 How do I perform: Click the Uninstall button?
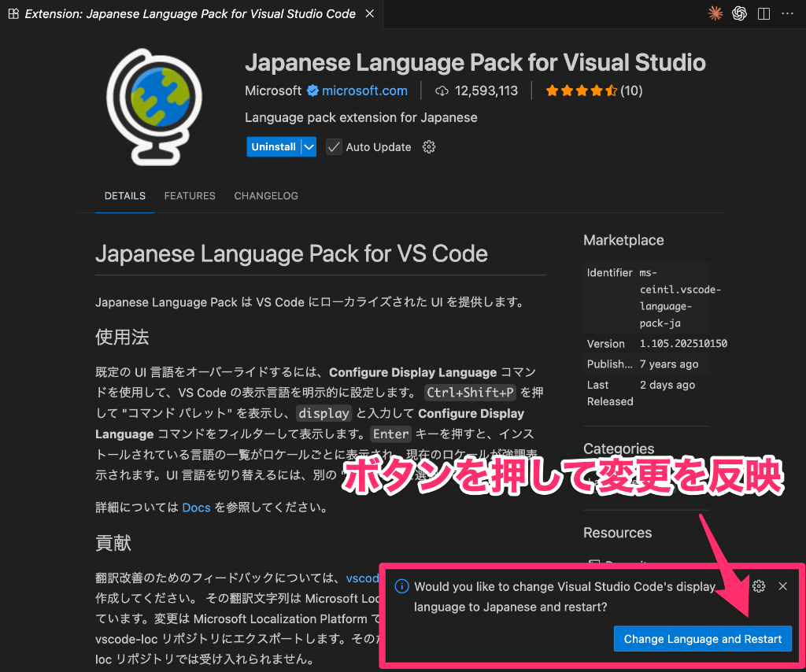pos(273,147)
